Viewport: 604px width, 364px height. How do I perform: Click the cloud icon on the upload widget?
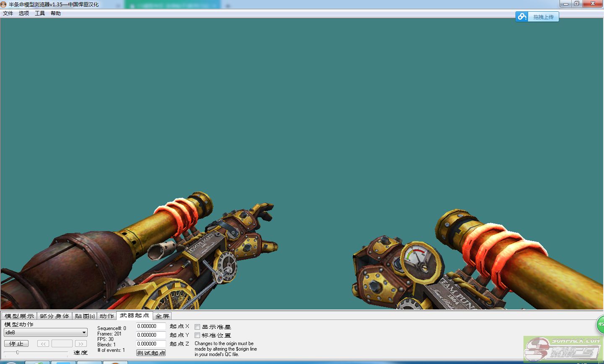pyautogui.click(x=522, y=17)
